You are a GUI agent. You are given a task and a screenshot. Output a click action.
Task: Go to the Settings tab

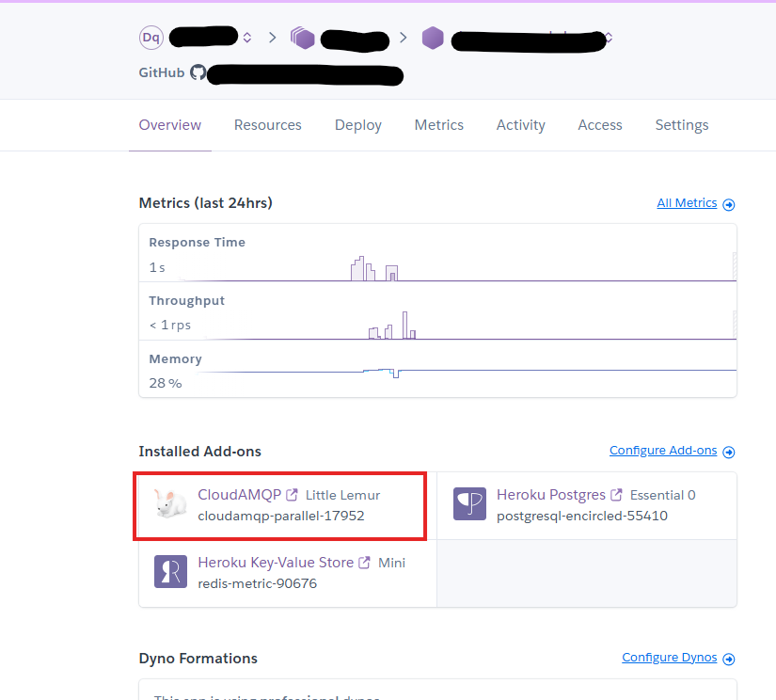tap(681, 125)
